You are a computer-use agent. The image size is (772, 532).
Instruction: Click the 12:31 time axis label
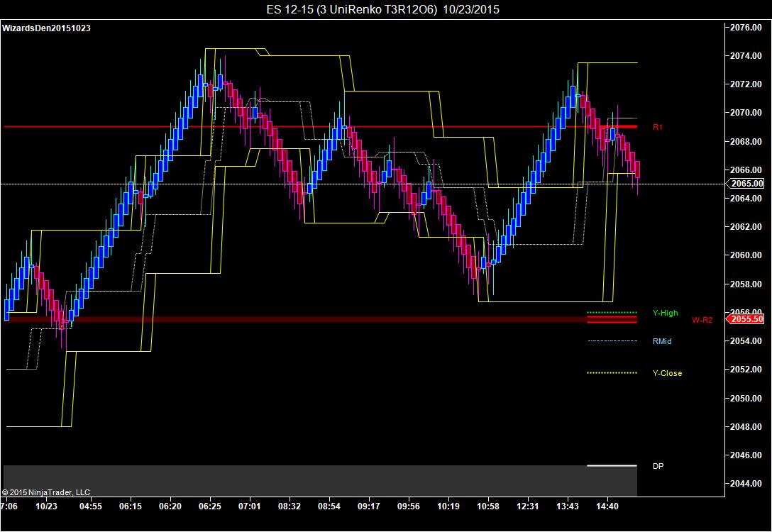coord(528,506)
